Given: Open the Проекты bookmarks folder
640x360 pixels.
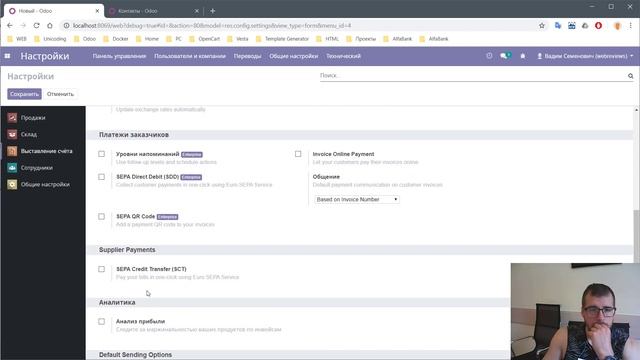Looking at the screenshot, I should click(x=361, y=39).
